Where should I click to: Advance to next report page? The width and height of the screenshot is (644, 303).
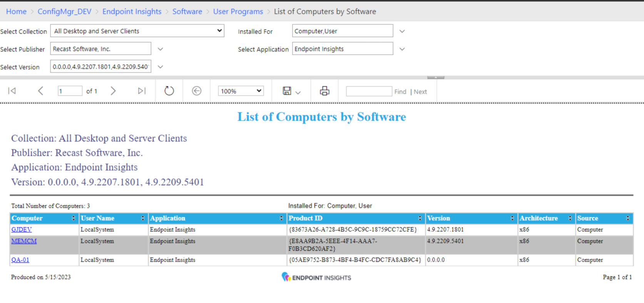click(113, 91)
